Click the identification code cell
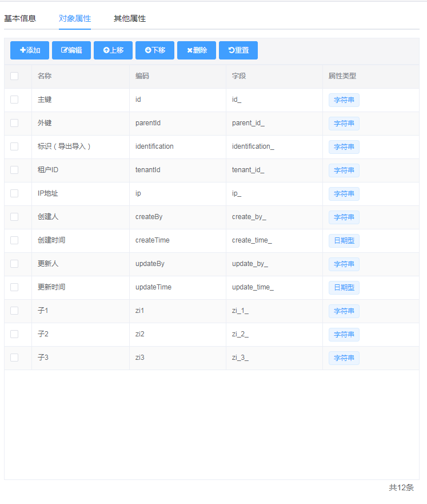The image size is (427, 504). (154, 146)
